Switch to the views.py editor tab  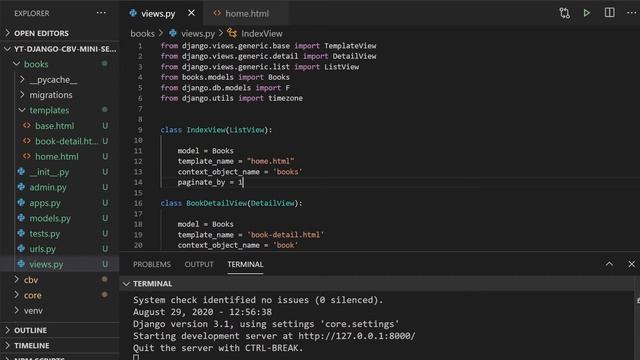pyautogui.click(x=162, y=13)
